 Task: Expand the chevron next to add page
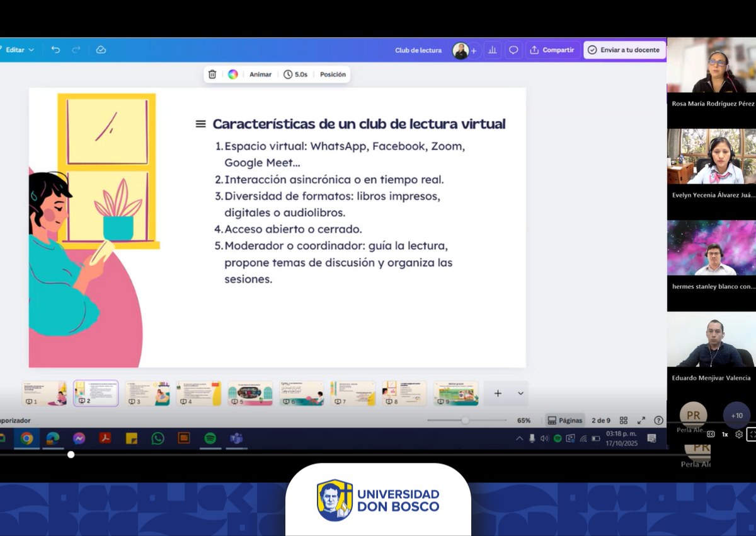pyautogui.click(x=520, y=393)
